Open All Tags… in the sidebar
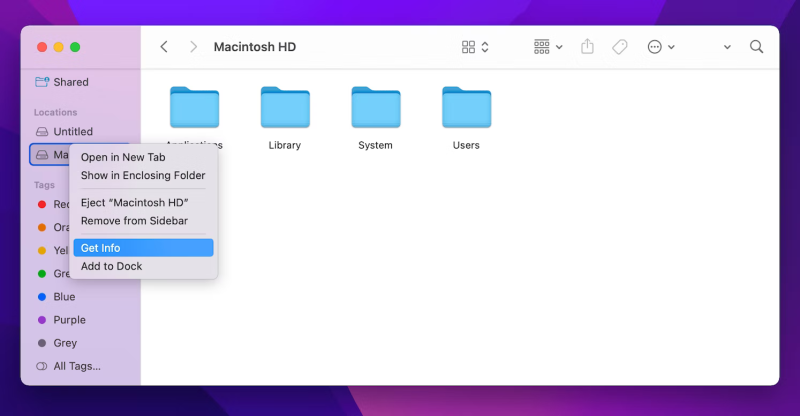Viewport: 800px width, 416px height. [76, 366]
